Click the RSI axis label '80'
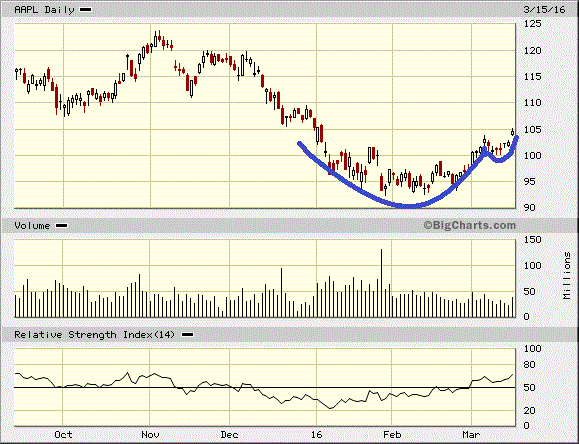579x444 pixels. pyautogui.click(x=530, y=365)
